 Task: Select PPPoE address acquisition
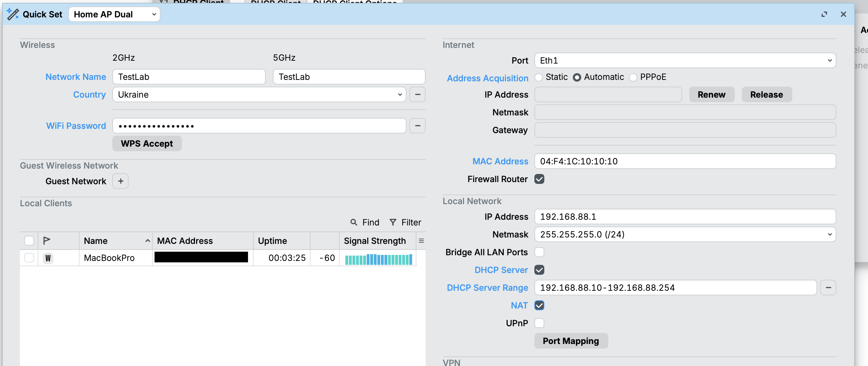[x=633, y=77]
